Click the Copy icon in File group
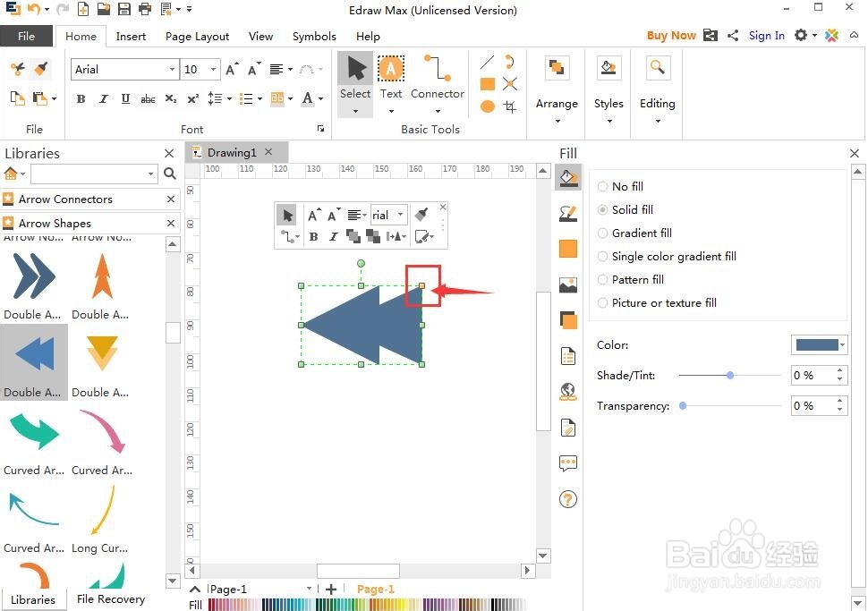 (x=17, y=98)
